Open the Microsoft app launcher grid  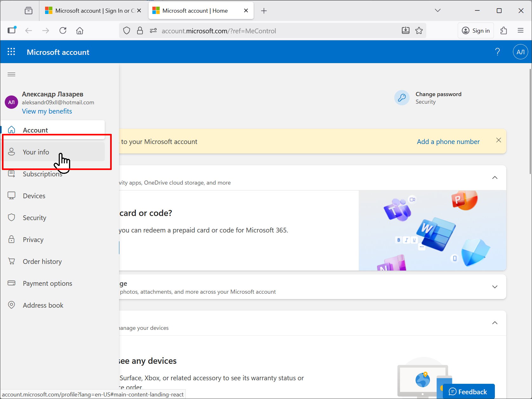click(11, 52)
